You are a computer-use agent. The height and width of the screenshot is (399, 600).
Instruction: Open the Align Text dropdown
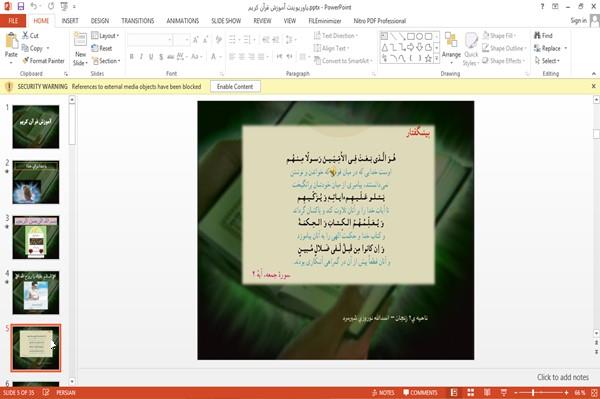point(331,48)
